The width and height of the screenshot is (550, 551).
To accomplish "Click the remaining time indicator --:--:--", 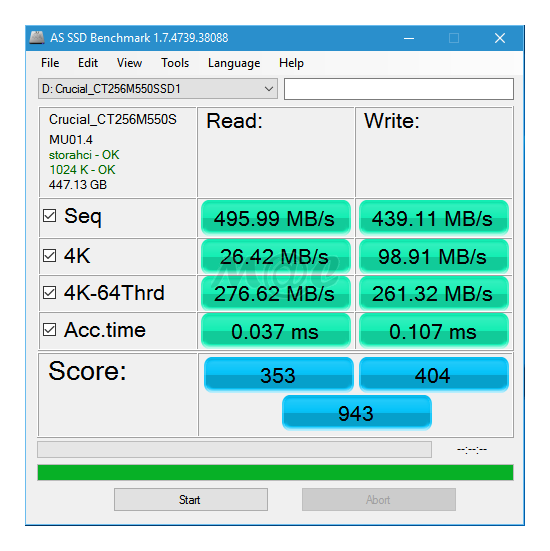I will coord(472,449).
